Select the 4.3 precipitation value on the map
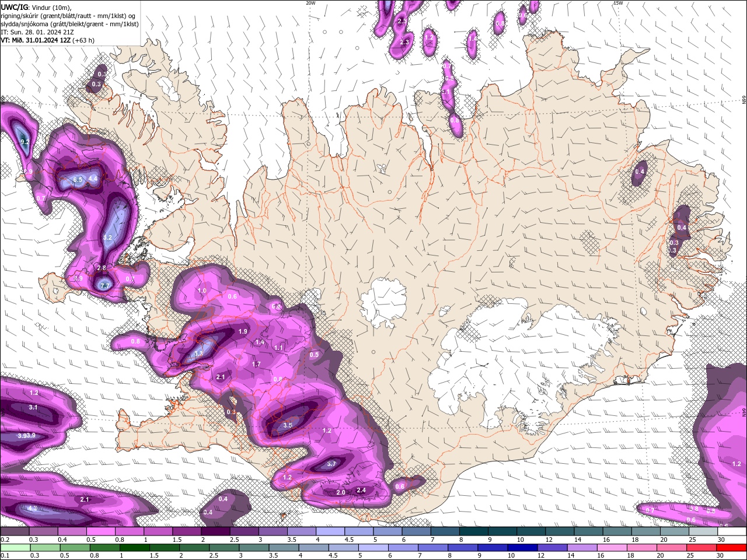 click(x=32, y=509)
